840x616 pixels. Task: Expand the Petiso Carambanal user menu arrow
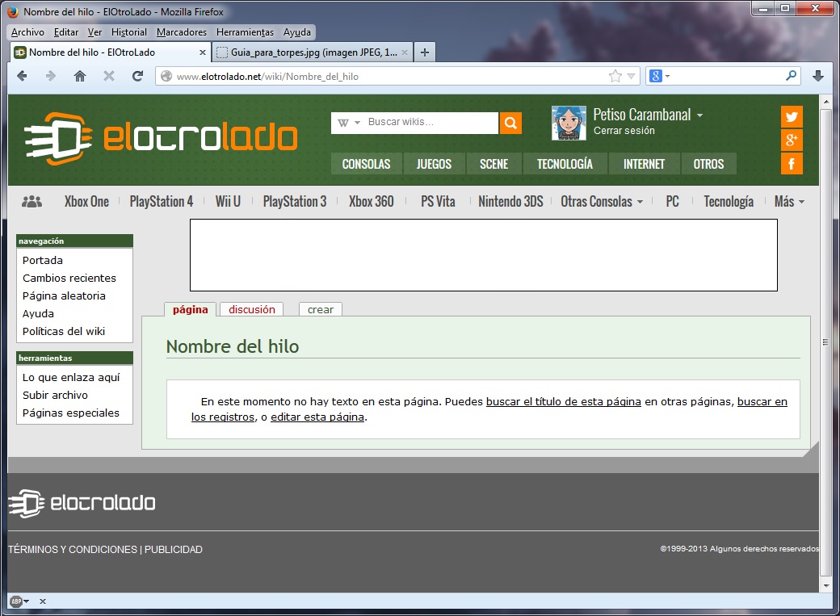(699, 115)
